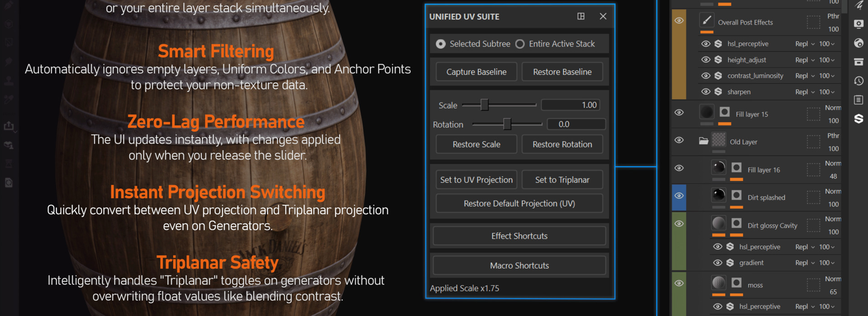Open opacity dropdown for gradient filter

827,263
